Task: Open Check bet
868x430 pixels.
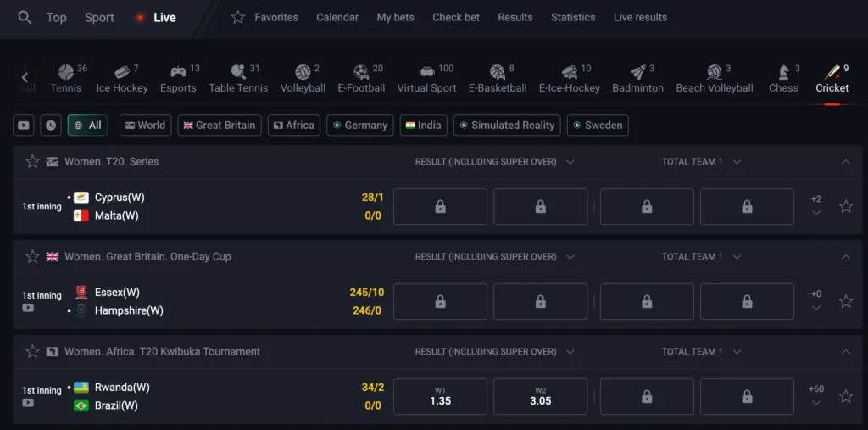Action: (x=456, y=17)
